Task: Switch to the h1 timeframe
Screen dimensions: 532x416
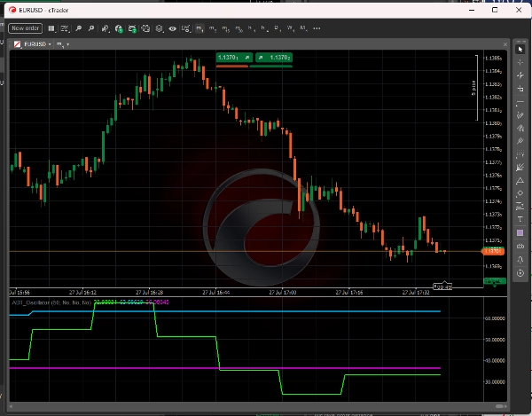Action: coord(252,28)
